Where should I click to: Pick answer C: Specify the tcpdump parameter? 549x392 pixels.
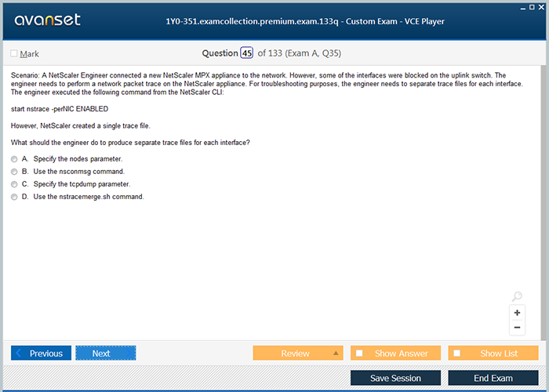click(14, 184)
